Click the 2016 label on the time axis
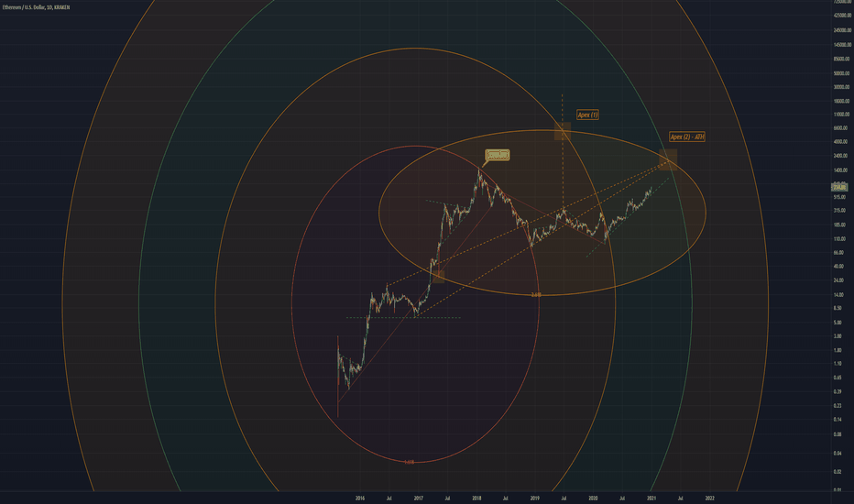The image size is (854, 504). click(360, 498)
